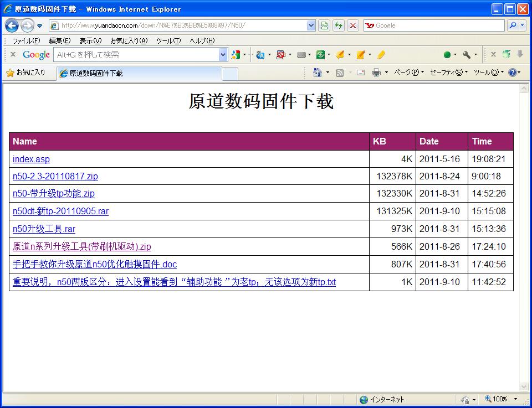The height and width of the screenshot is (408, 532).
Task: Click the Favorites star button
Action: point(26,73)
